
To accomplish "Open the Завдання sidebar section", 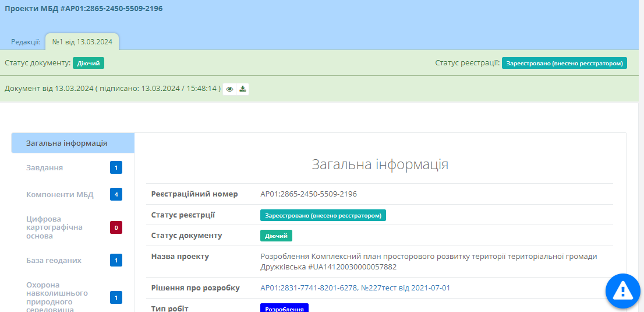I will (45, 168).
